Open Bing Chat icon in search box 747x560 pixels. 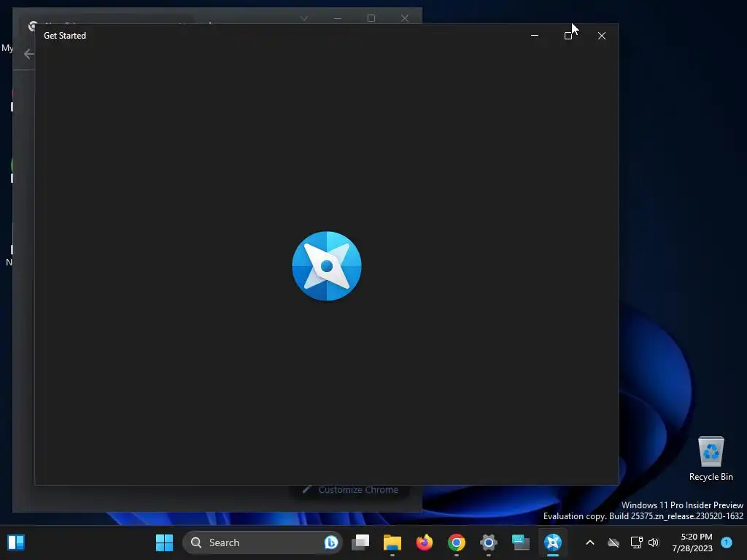[x=331, y=542]
